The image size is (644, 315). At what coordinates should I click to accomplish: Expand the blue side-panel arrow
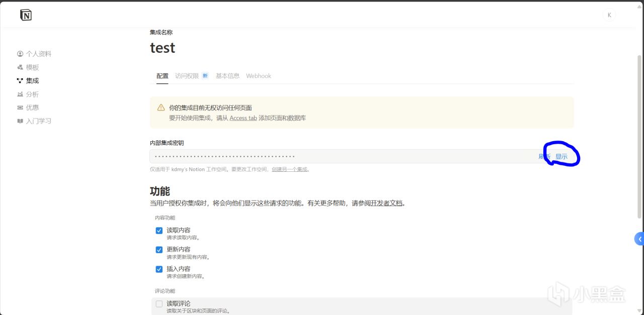coord(639,239)
